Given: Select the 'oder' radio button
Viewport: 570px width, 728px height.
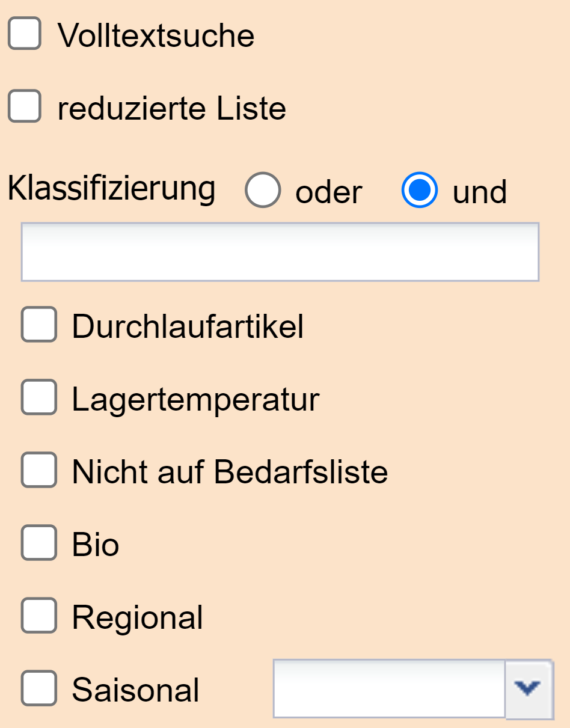Looking at the screenshot, I should pos(263,190).
